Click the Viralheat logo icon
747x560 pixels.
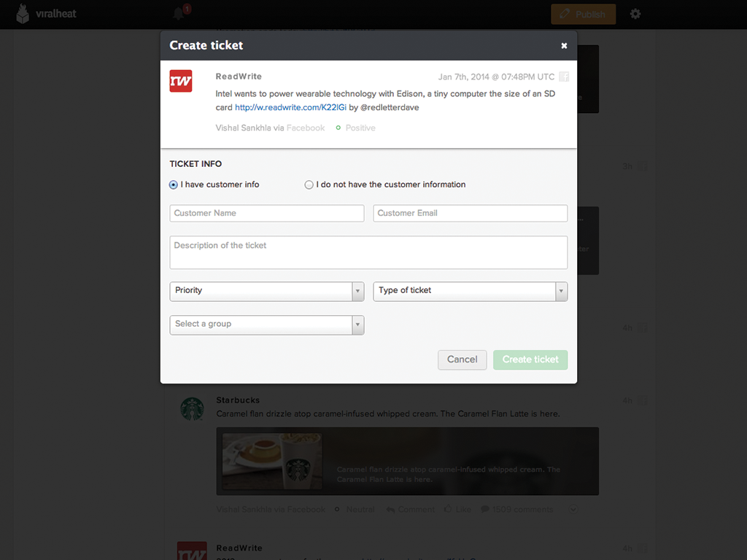[x=23, y=14]
